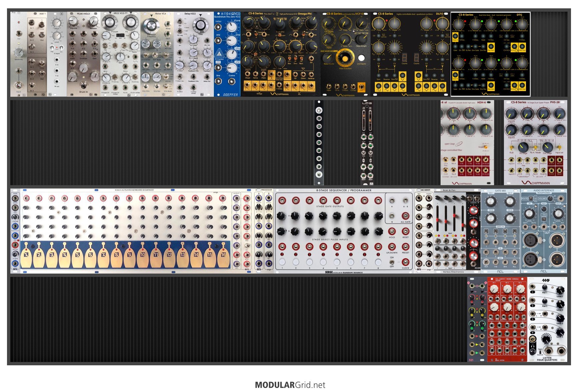Push the stage 8 button on the 8-Stage Sequencer
The height and width of the screenshot is (392, 581).
pyautogui.click(x=378, y=262)
